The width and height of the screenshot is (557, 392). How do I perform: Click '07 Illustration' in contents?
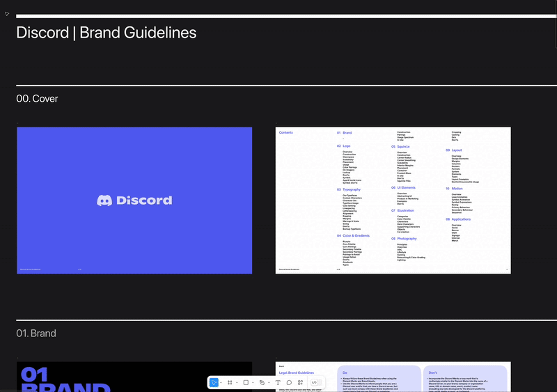point(402,210)
